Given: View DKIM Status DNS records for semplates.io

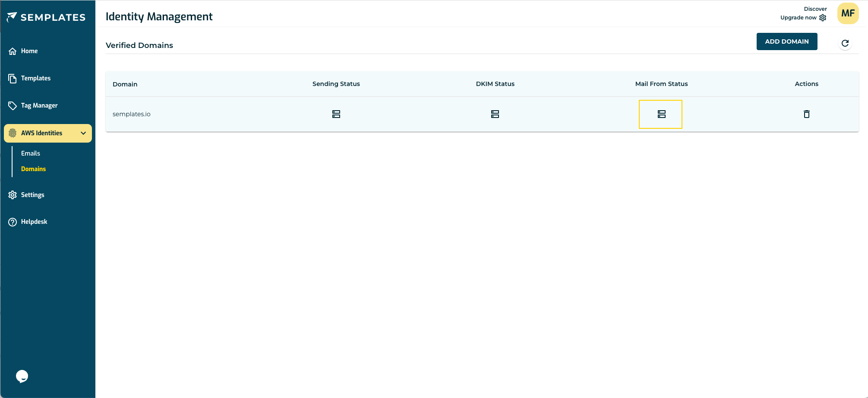Looking at the screenshot, I should pos(495,114).
